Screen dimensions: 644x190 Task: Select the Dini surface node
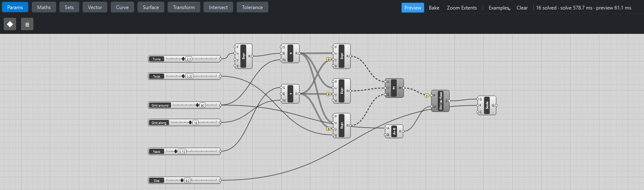coord(440,101)
